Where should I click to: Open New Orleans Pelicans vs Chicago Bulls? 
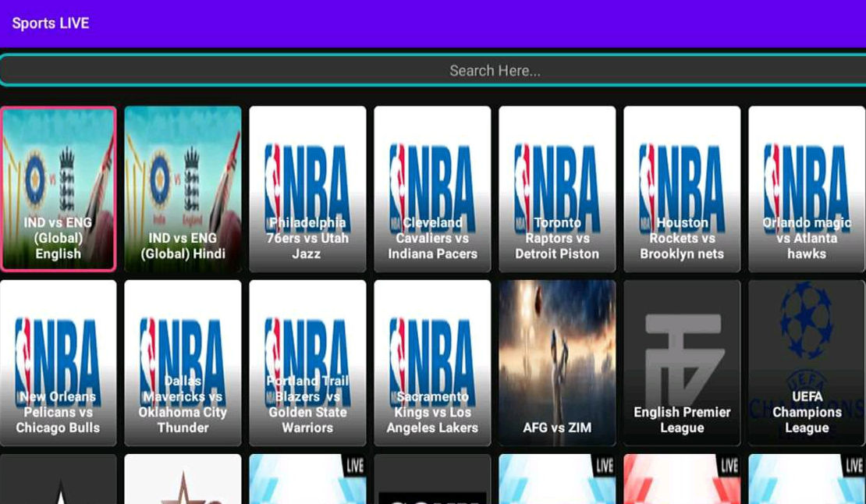tap(58, 363)
